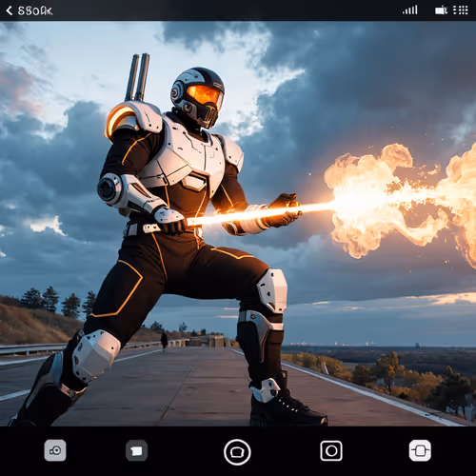Tap the round center shutter button
Screen dimensions: 476x476
[x=237, y=452]
